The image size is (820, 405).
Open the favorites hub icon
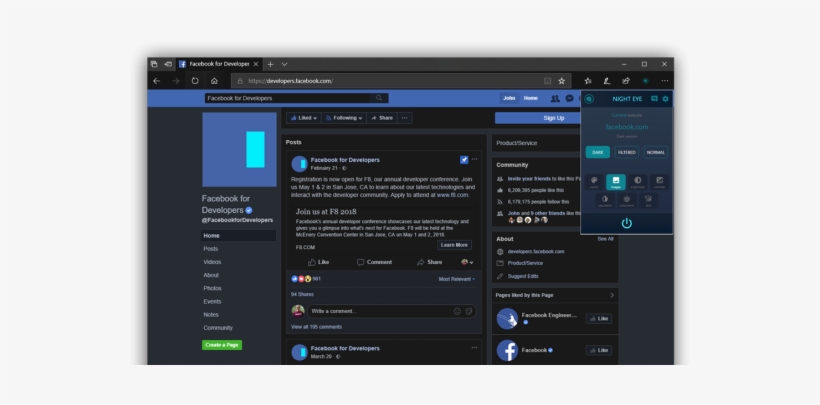[x=588, y=81]
